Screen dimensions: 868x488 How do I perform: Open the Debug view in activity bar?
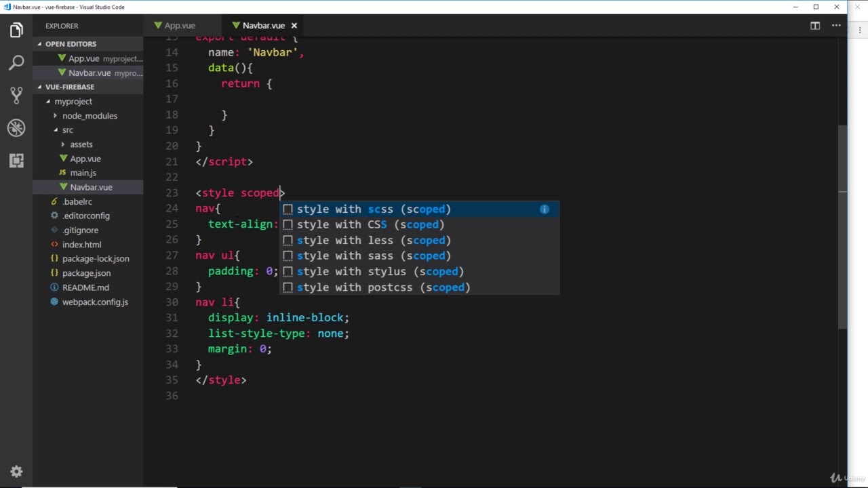point(16,128)
